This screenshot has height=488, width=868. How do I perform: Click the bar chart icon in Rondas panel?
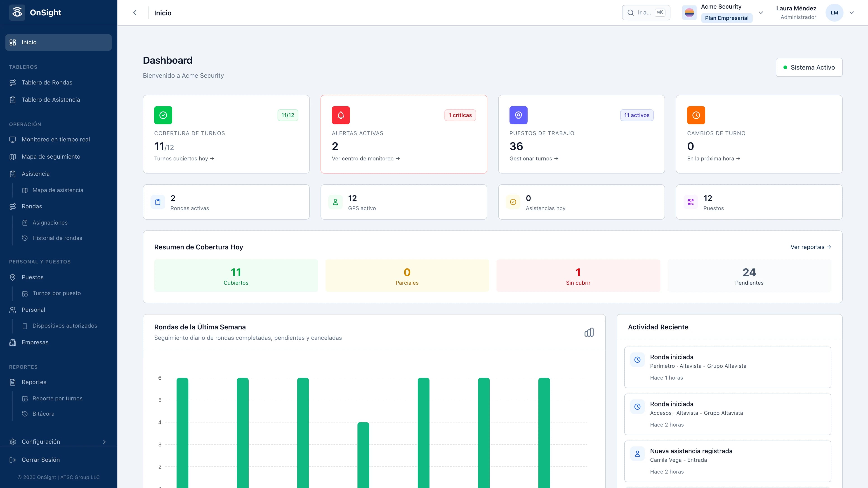[589, 332]
